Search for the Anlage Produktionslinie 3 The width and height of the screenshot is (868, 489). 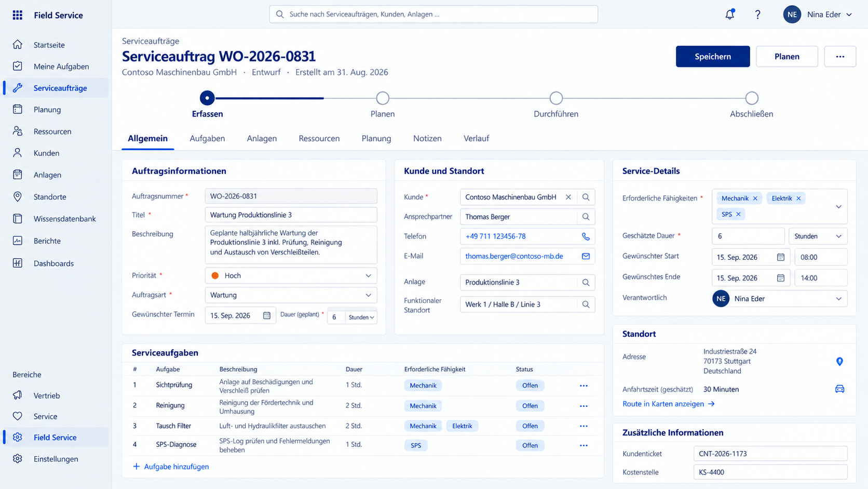click(x=586, y=282)
